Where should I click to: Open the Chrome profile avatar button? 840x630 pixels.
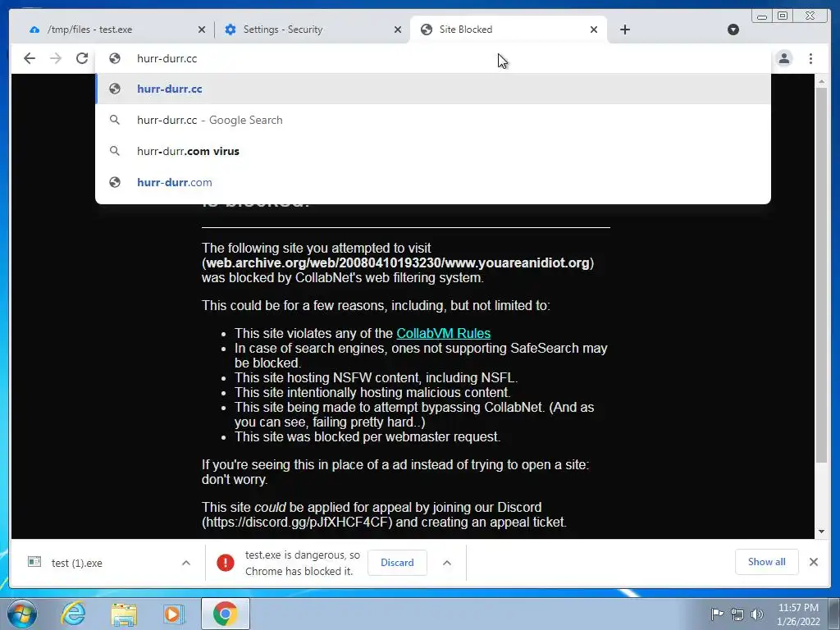784,58
